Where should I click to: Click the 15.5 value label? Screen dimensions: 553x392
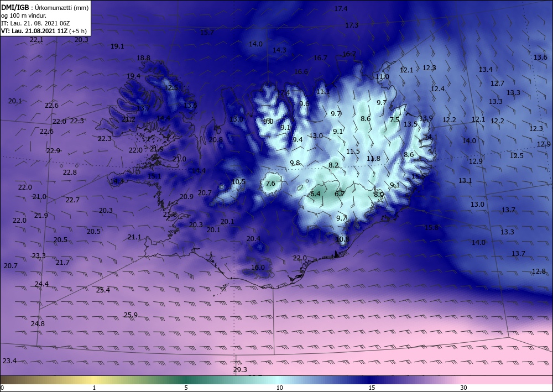point(418,176)
